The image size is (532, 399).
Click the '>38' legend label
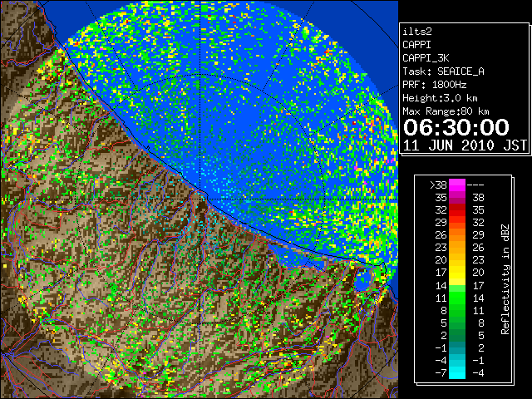click(x=438, y=185)
